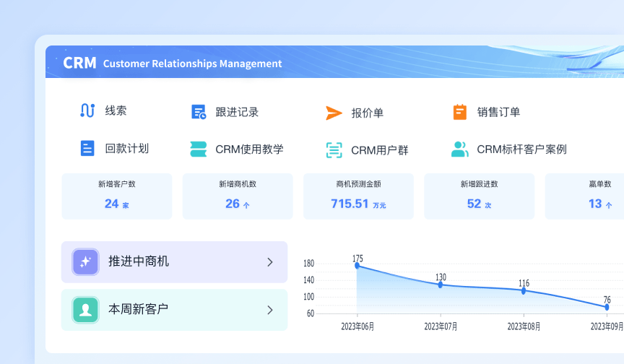624x364 pixels.
Task: Open the CRM用户群 group icon
Action: [x=334, y=150]
